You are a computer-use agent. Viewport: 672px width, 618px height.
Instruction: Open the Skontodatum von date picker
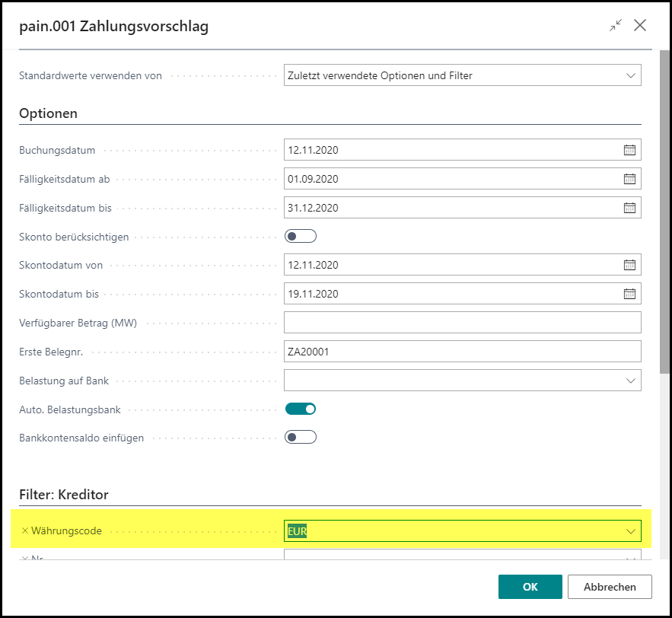[x=629, y=265]
